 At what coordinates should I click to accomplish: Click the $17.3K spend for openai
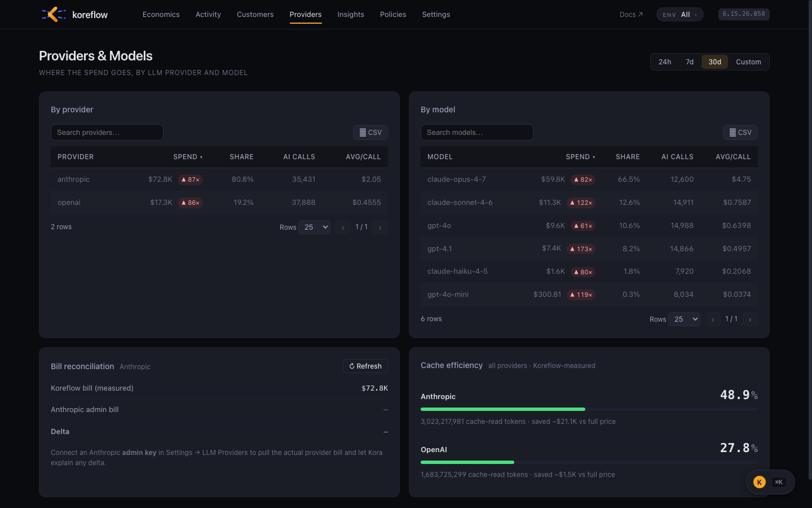pyautogui.click(x=161, y=203)
